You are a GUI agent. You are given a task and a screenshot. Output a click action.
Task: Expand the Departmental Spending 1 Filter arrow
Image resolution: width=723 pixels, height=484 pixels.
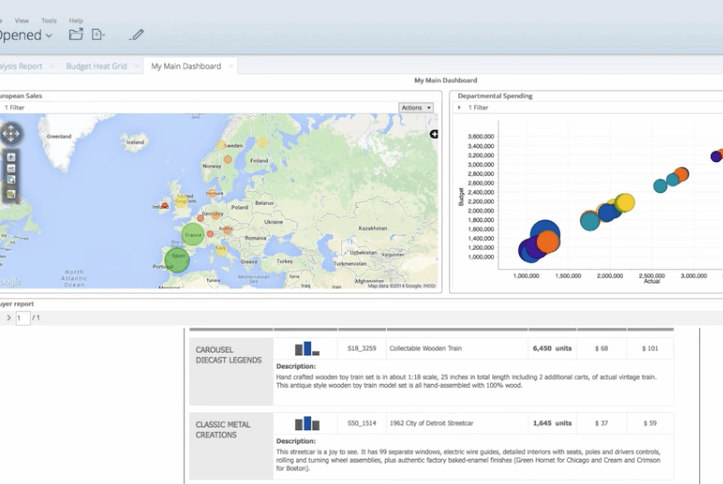pyautogui.click(x=459, y=107)
